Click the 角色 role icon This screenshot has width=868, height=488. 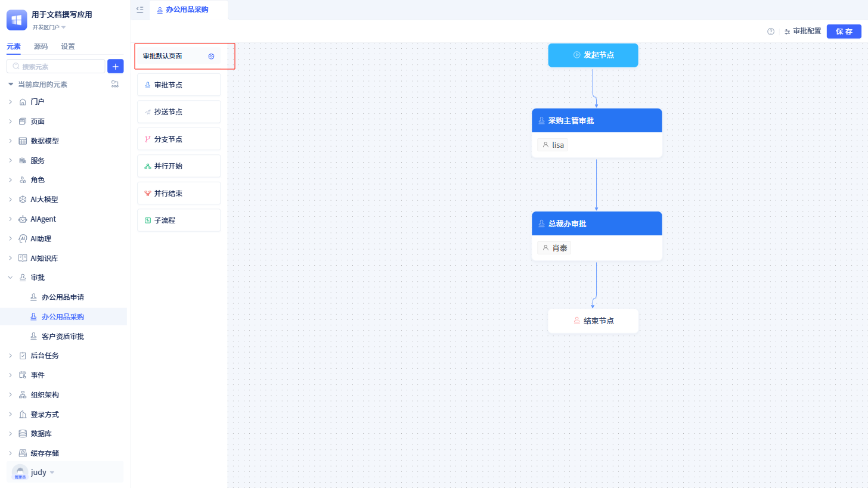tap(23, 180)
